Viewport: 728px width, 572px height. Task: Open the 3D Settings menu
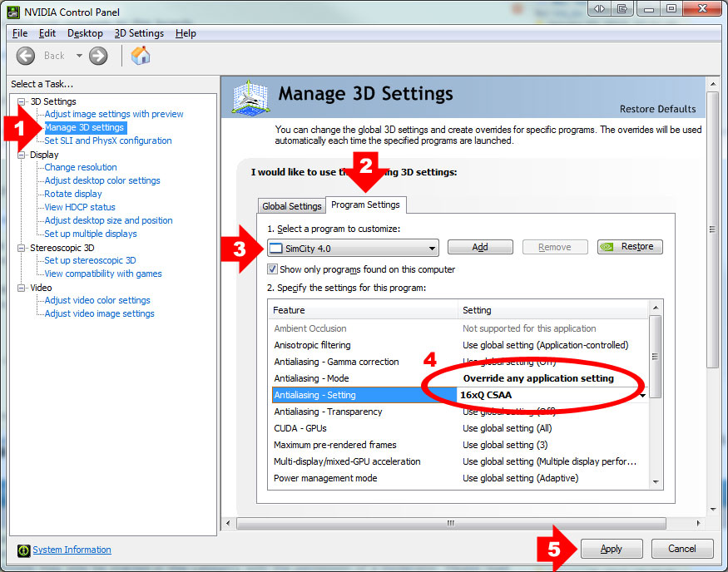pos(139,33)
